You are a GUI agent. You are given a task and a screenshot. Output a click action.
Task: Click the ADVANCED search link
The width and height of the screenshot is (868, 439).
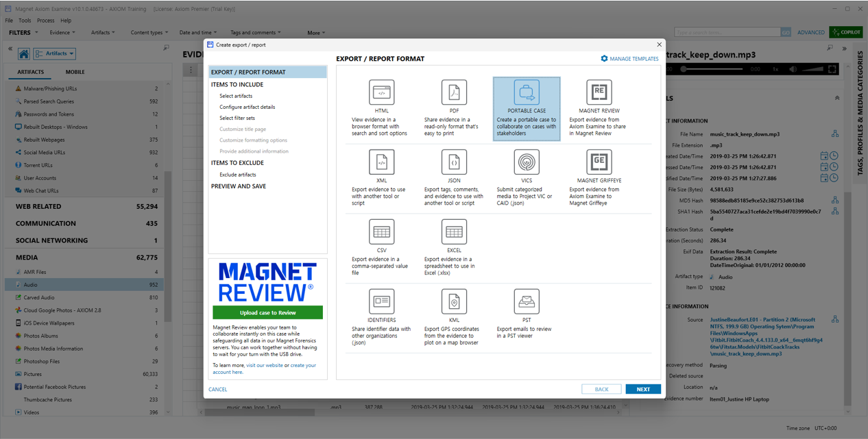tap(811, 32)
